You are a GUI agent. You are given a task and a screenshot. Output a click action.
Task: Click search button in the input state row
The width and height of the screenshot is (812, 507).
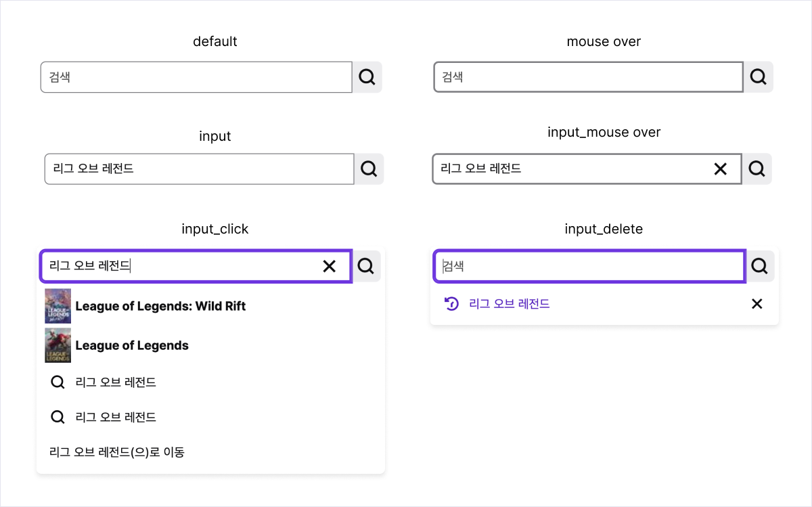(369, 169)
